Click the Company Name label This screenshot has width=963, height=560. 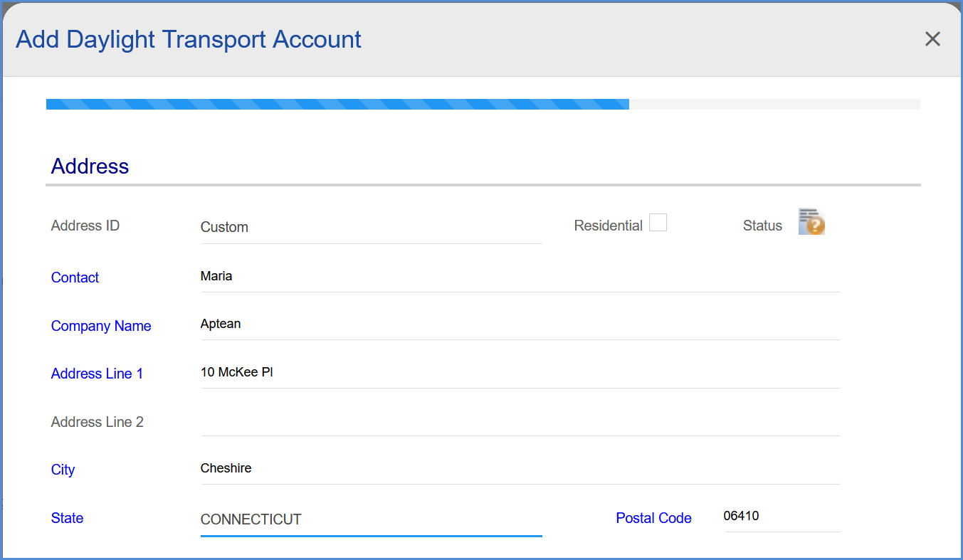click(101, 326)
